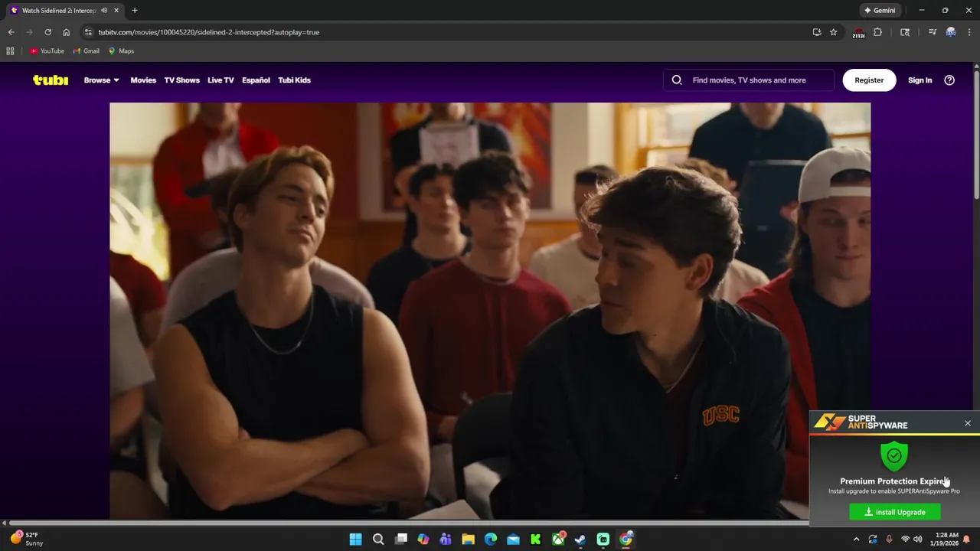Open the weather widget showing 52°F Sunny
This screenshot has width=980, height=551.
27,539
